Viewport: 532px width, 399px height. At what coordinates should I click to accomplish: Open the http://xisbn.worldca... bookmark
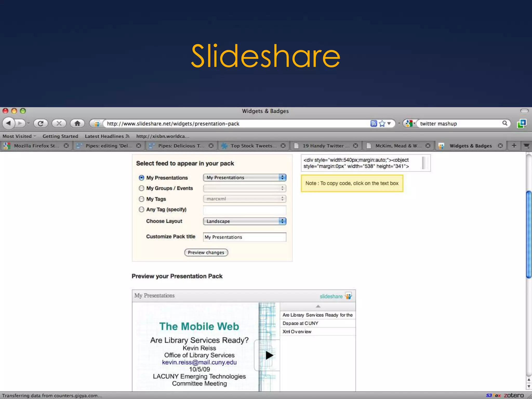(x=163, y=136)
